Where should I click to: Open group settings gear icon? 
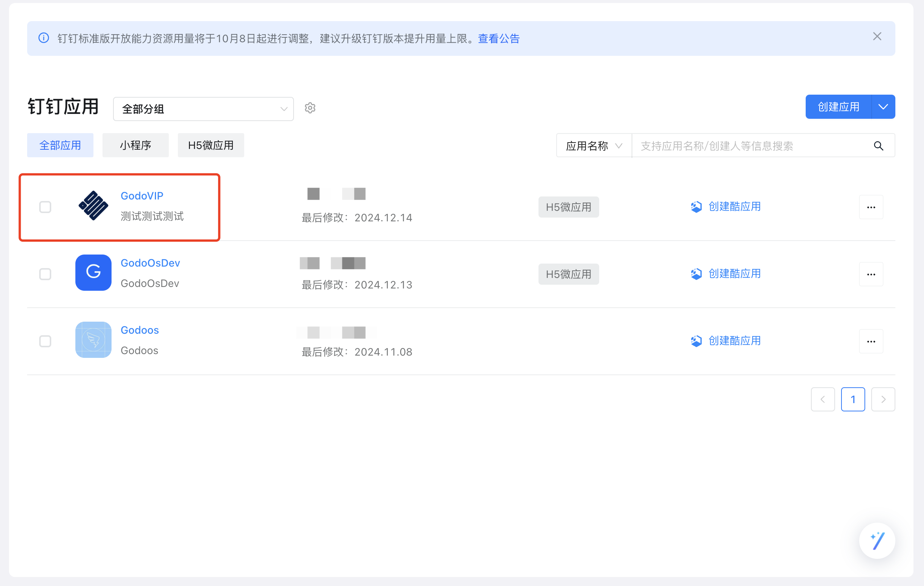[x=310, y=108]
